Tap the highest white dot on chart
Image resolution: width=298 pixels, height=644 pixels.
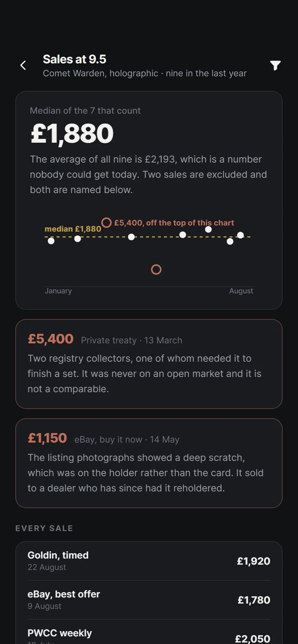pyautogui.click(x=208, y=229)
